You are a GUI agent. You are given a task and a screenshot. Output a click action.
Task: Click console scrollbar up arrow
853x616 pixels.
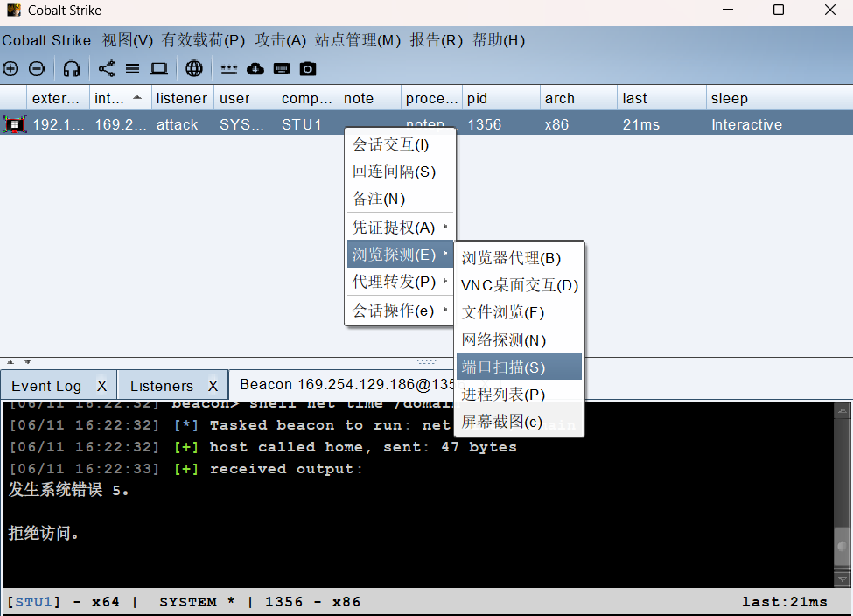(x=843, y=411)
